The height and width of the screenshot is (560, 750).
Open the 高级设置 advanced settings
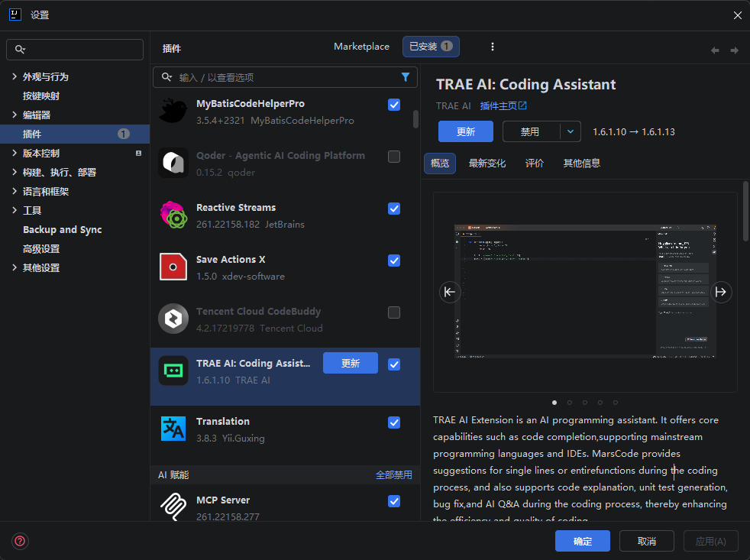[x=41, y=249]
